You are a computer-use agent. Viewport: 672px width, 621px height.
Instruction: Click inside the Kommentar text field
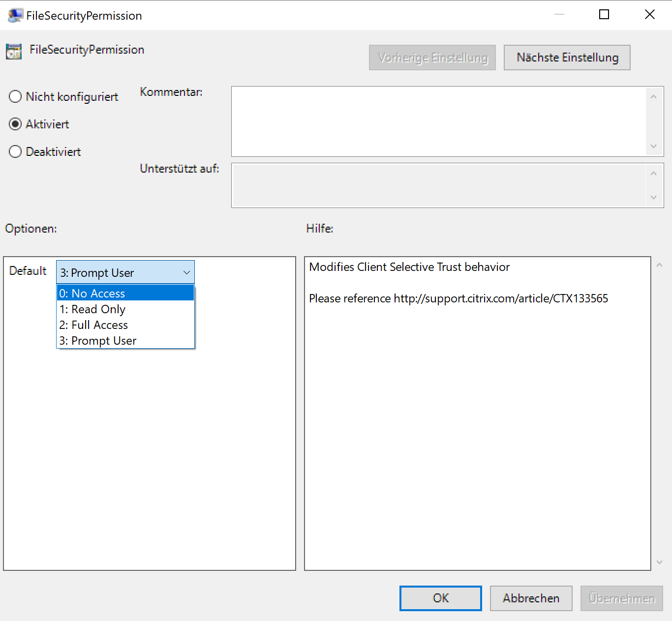[438, 121]
